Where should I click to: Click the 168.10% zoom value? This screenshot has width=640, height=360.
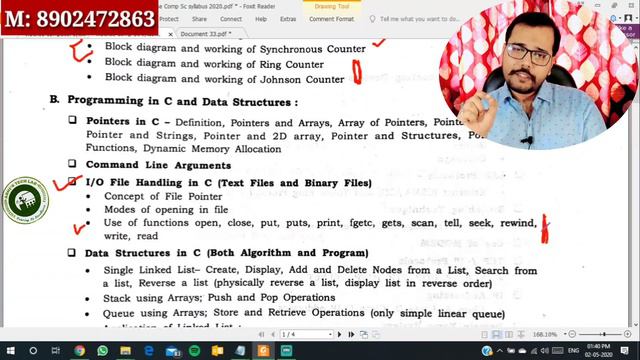point(545,334)
